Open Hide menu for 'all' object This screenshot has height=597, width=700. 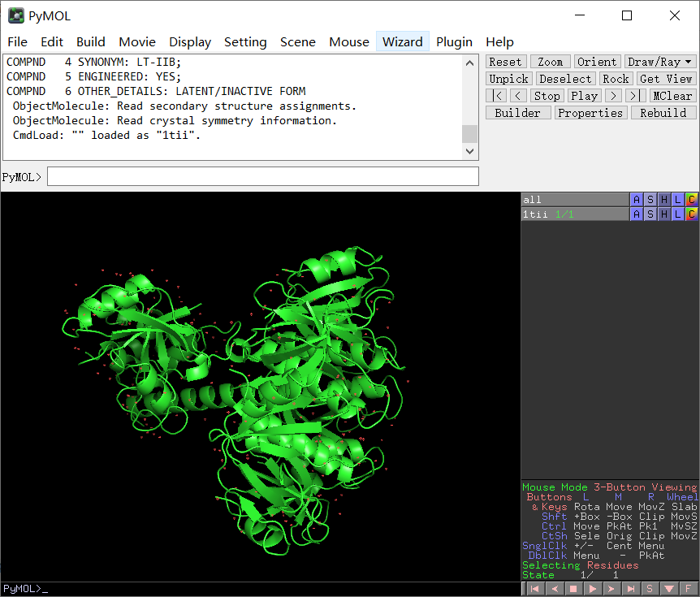664,200
